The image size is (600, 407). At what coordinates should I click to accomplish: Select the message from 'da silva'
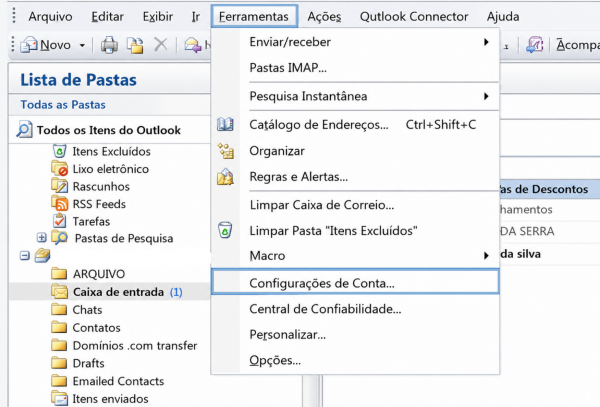[550, 254]
